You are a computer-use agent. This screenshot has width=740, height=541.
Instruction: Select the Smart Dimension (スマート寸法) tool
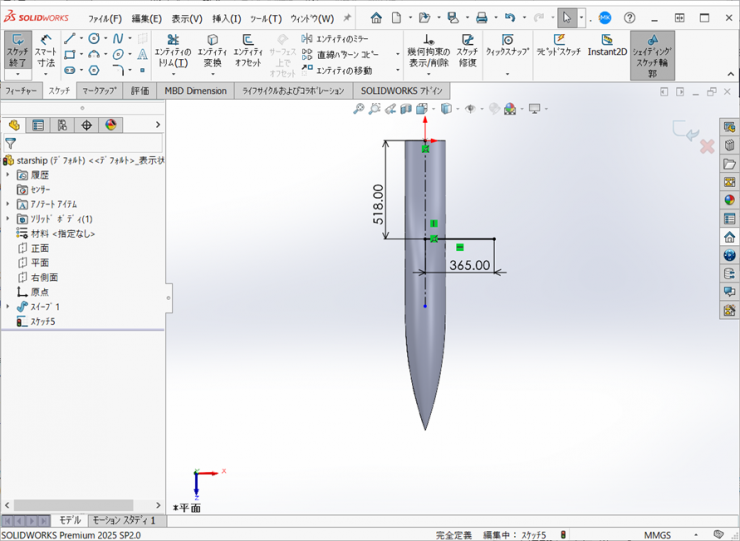point(46,50)
